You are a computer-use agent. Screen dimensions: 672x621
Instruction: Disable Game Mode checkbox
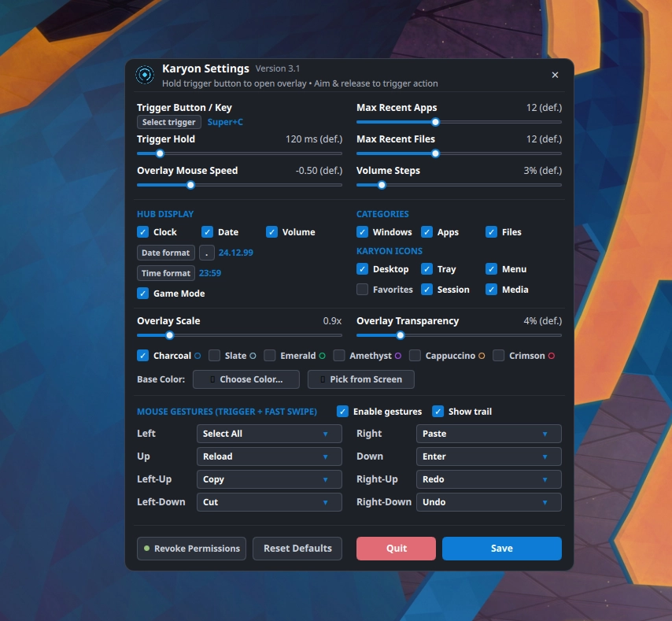142,293
